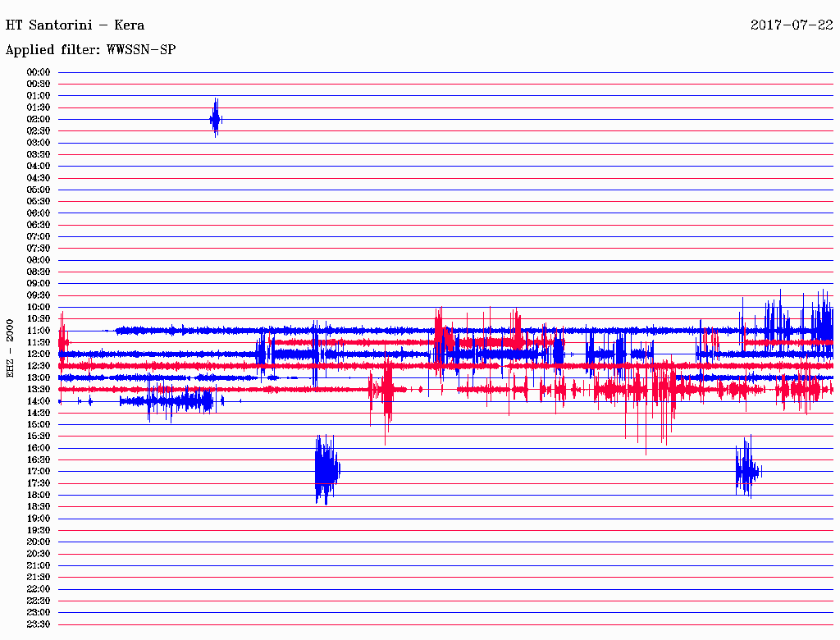Screen dimensions: 840x640
Task: Click the 'HT Santorini – Kera' station title
Action: point(75,25)
